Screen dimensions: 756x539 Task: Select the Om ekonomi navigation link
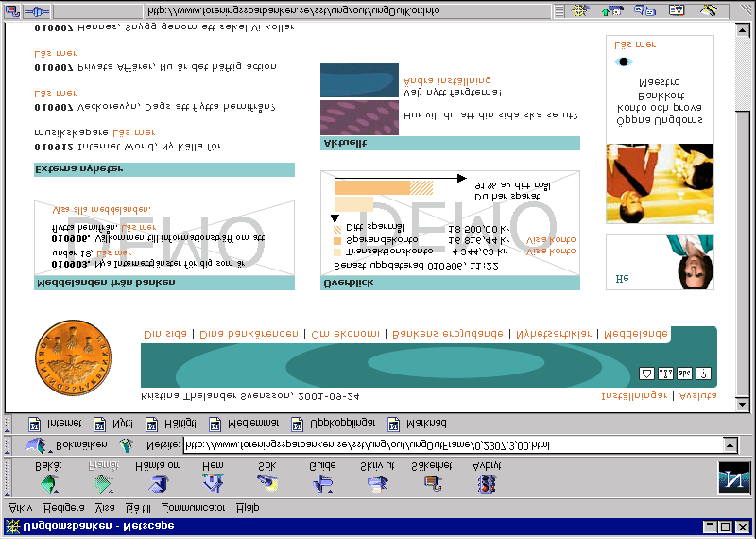pyautogui.click(x=345, y=334)
